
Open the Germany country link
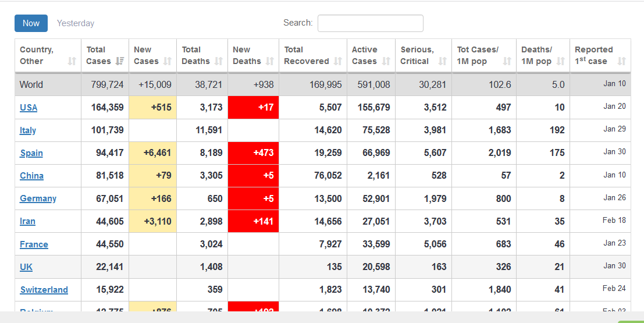[38, 198]
